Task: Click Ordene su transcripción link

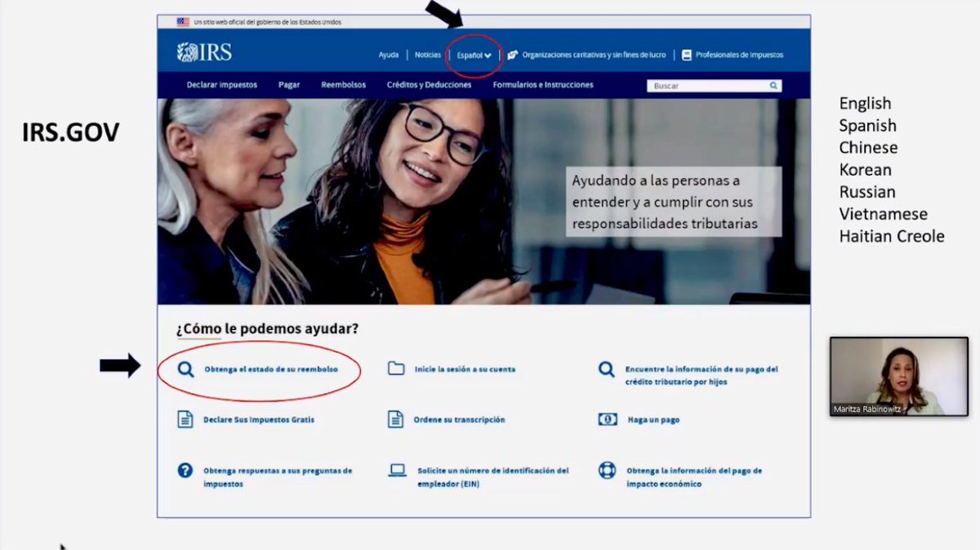Action: pos(460,420)
